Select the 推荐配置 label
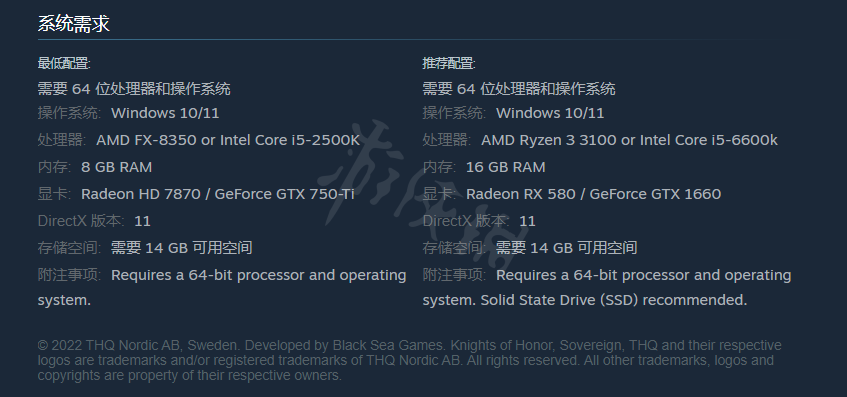 [x=448, y=64]
